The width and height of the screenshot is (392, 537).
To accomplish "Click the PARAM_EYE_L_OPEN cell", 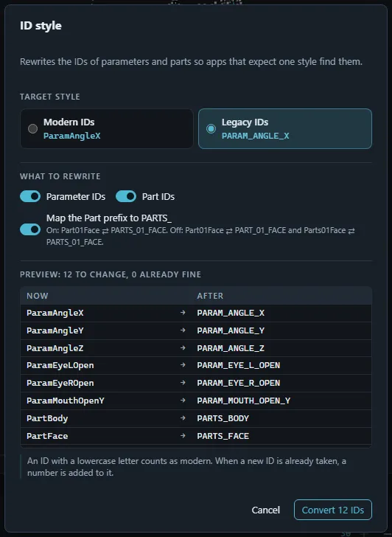I will pyautogui.click(x=239, y=365).
